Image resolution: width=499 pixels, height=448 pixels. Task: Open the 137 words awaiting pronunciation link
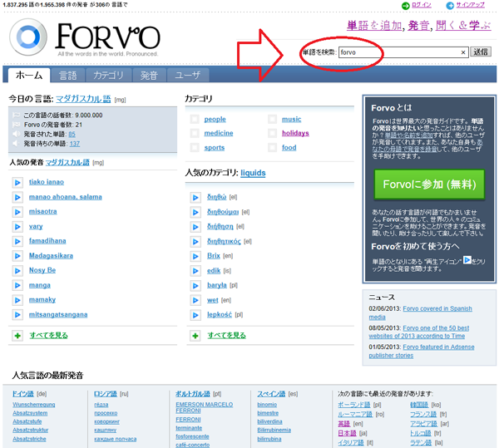pyautogui.click(x=75, y=144)
